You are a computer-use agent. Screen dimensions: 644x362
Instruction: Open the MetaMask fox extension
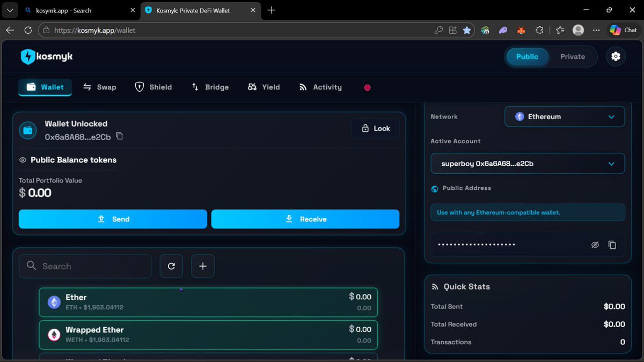point(521,31)
